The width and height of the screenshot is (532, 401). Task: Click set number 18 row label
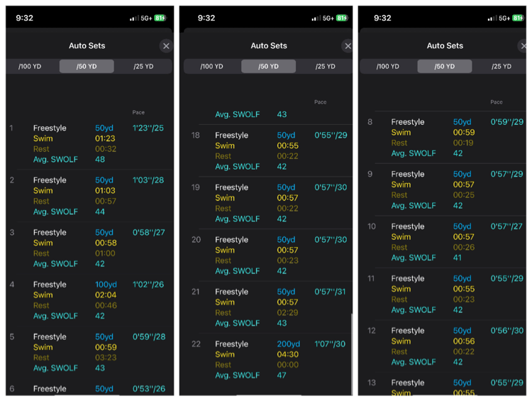click(x=196, y=135)
